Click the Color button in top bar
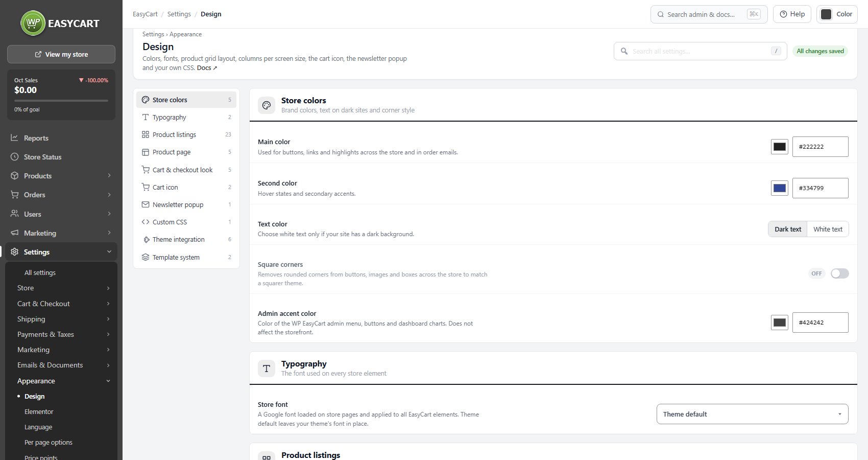Screen dimensions: 868x460 coord(837,14)
